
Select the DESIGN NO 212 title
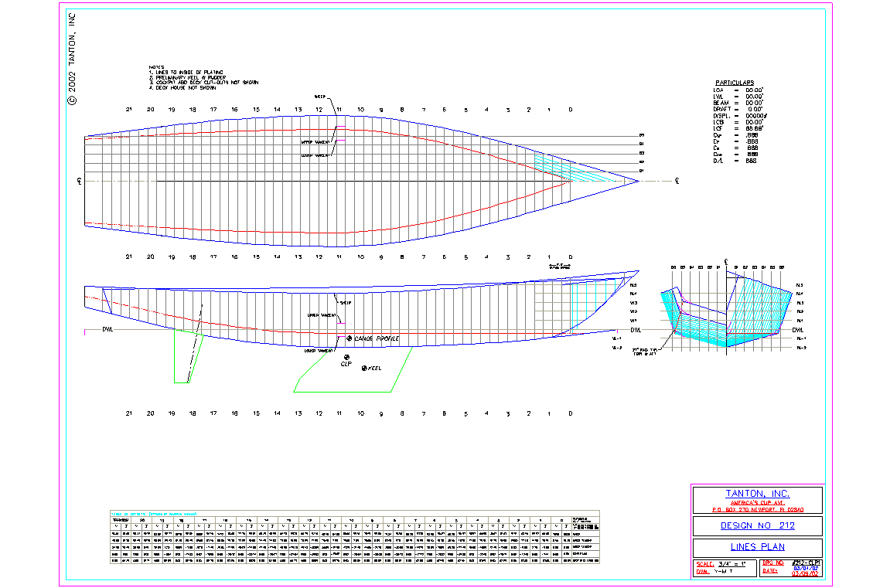(757, 525)
